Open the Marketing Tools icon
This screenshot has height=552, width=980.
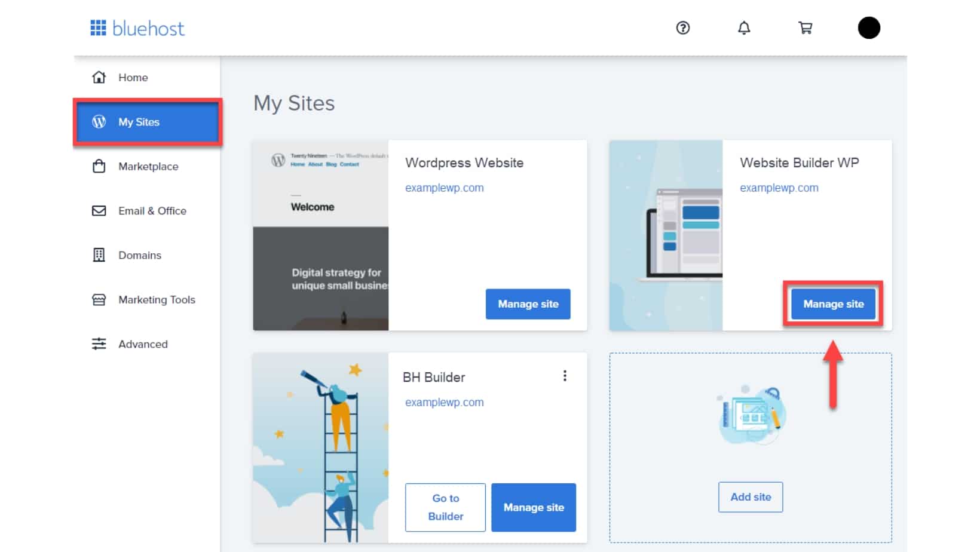tap(99, 299)
